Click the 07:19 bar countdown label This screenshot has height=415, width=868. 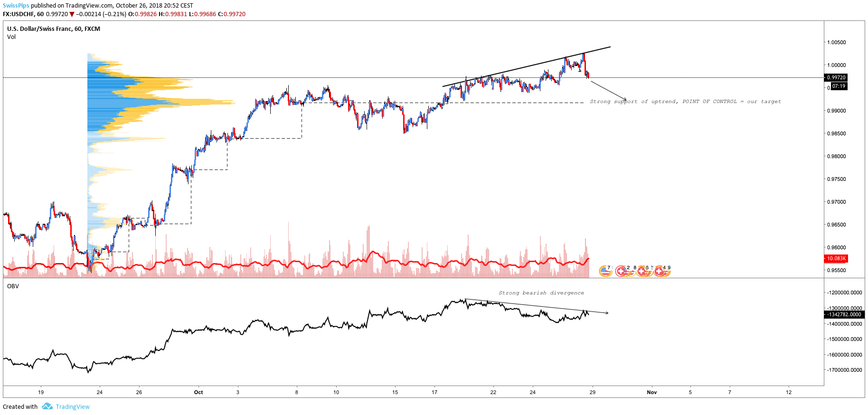coord(839,86)
